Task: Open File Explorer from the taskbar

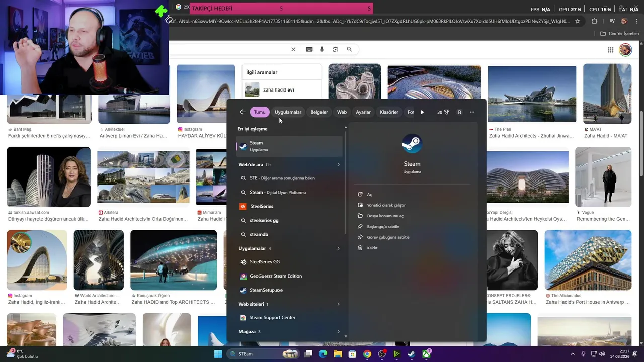Action: [338, 354]
